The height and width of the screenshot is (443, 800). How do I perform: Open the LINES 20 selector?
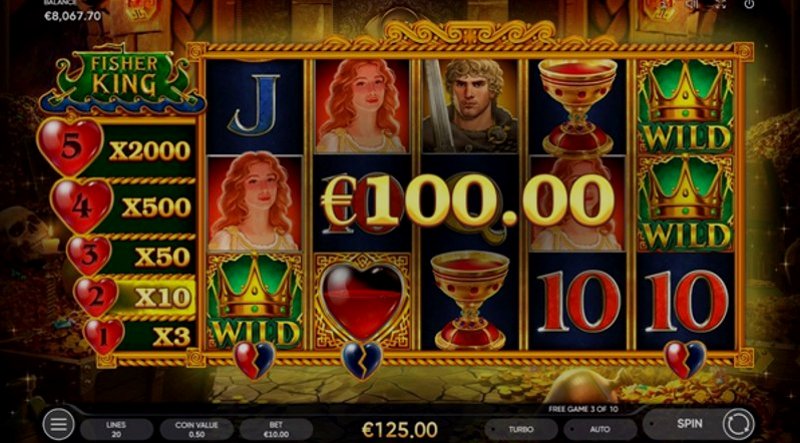point(116,429)
